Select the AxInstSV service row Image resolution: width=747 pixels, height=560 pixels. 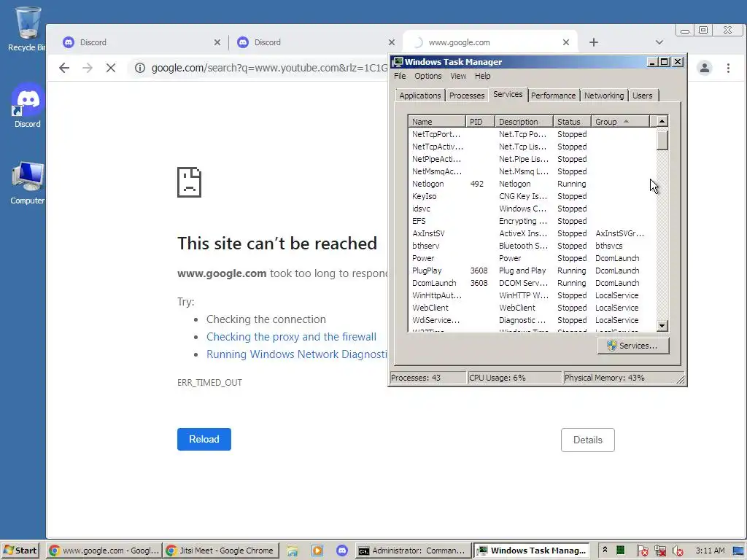click(x=532, y=233)
